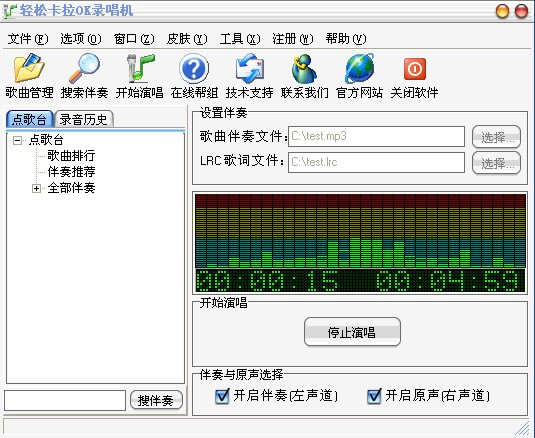
Task: Click 关闭软件 red power icon
Action: pos(415,69)
